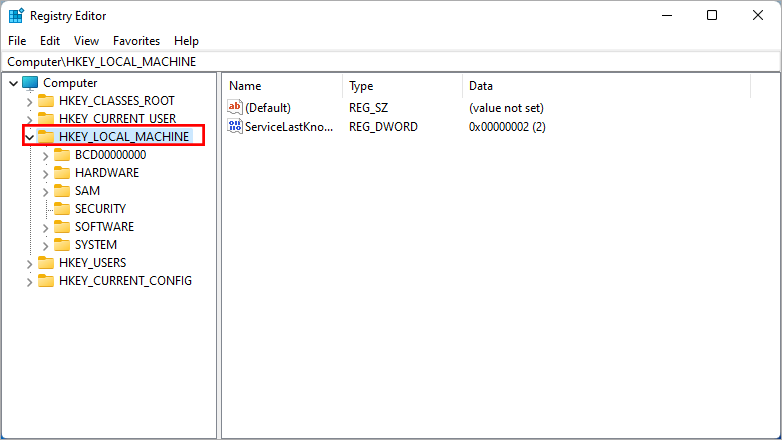782x440 pixels.
Task: Collapse the Computer root node
Action: (13, 83)
